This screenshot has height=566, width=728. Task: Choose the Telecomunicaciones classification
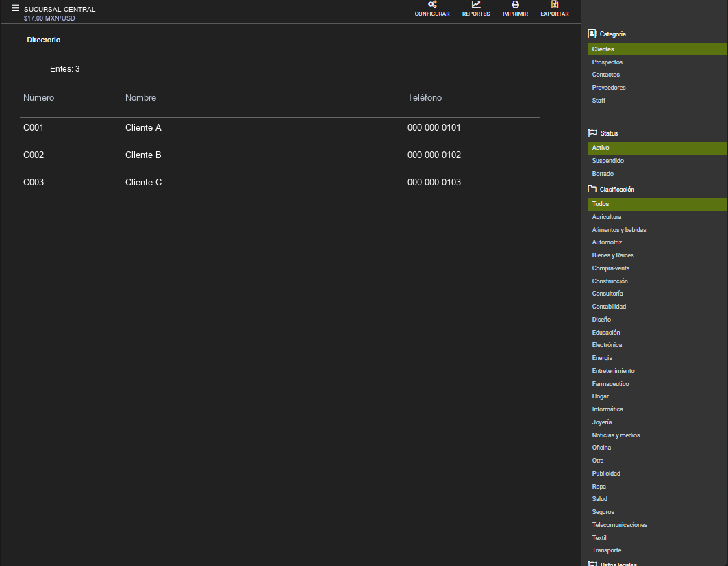pos(619,525)
